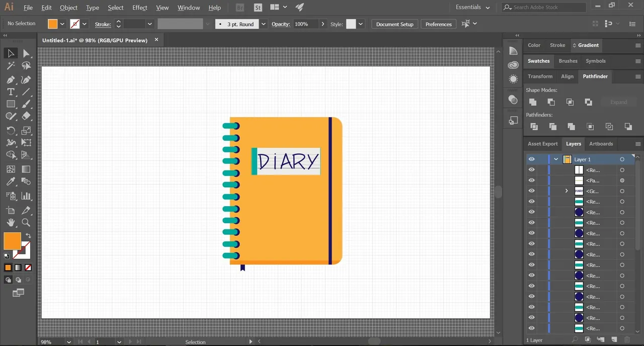The image size is (644, 346).
Task: Click Unite shape mode in Pathfinder
Action: (x=533, y=102)
